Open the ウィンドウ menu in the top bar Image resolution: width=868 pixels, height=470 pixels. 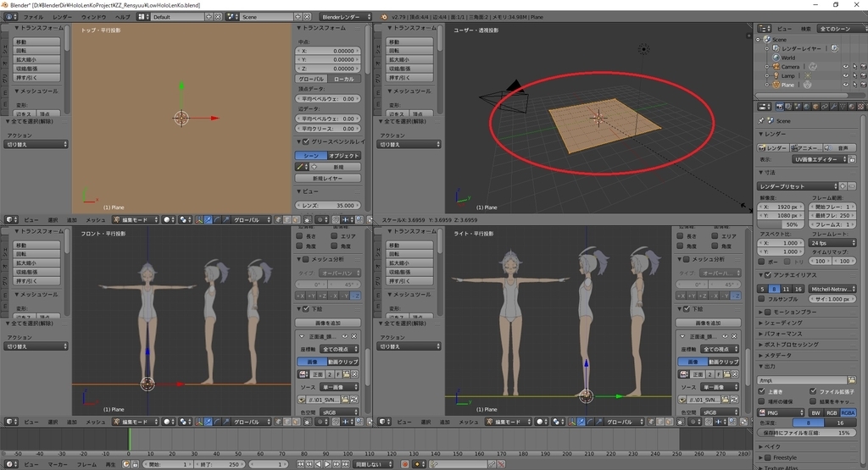pyautogui.click(x=93, y=17)
